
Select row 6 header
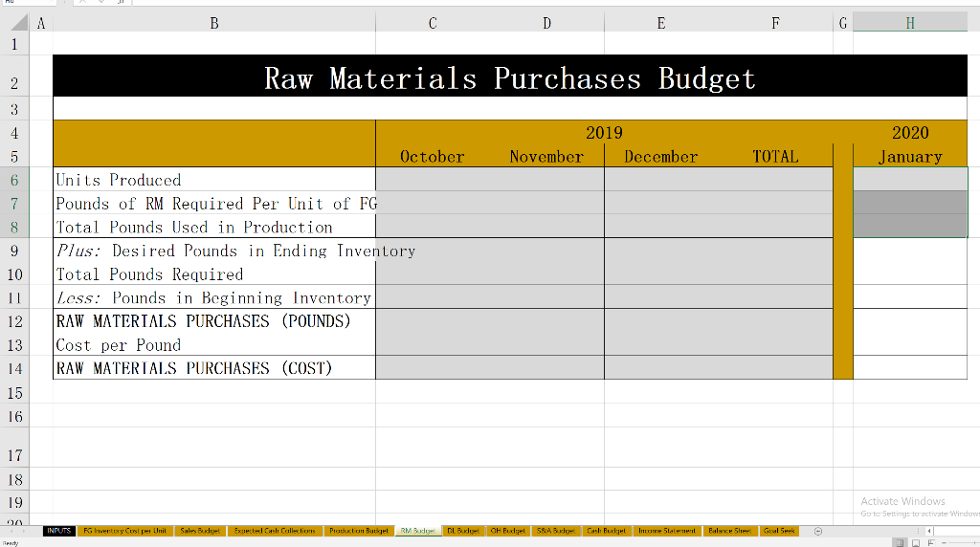click(14, 180)
